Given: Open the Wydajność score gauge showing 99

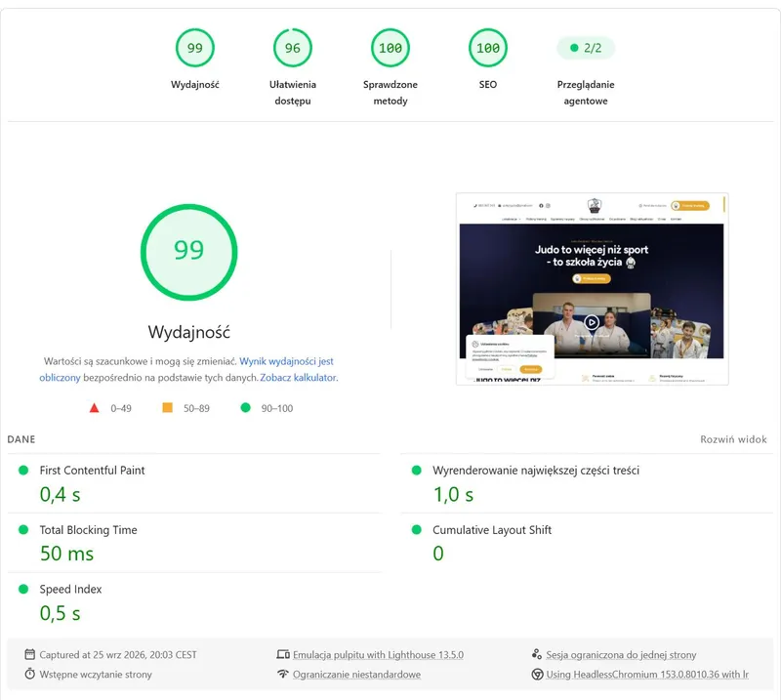Looking at the screenshot, I should coord(194,48).
